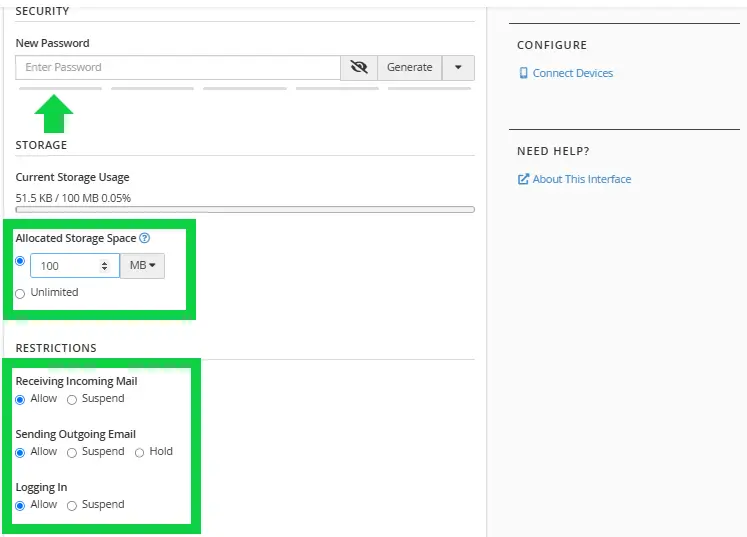Select Suspend for Sending Outgoing Email
747x537 pixels.
click(72, 452)
